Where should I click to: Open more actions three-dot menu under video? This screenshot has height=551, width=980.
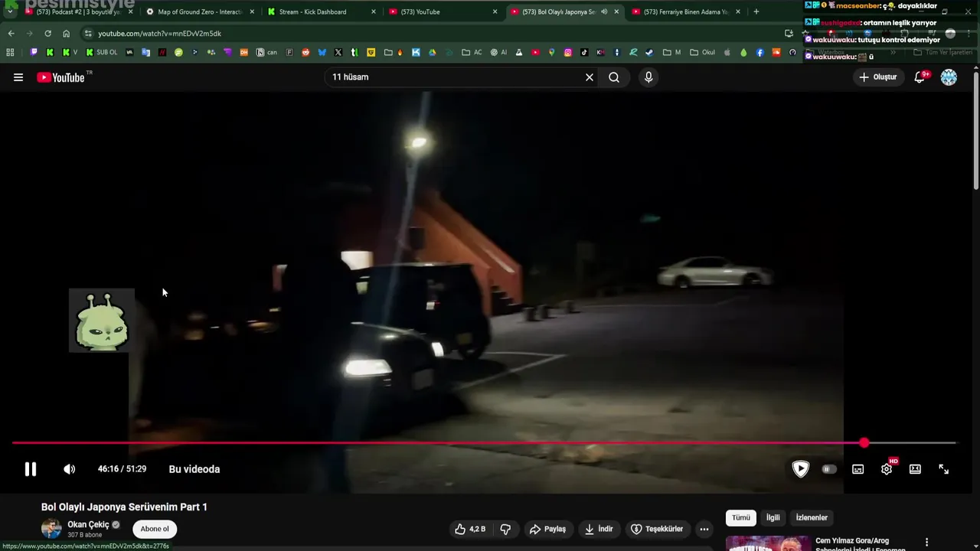tap(704, 529)
